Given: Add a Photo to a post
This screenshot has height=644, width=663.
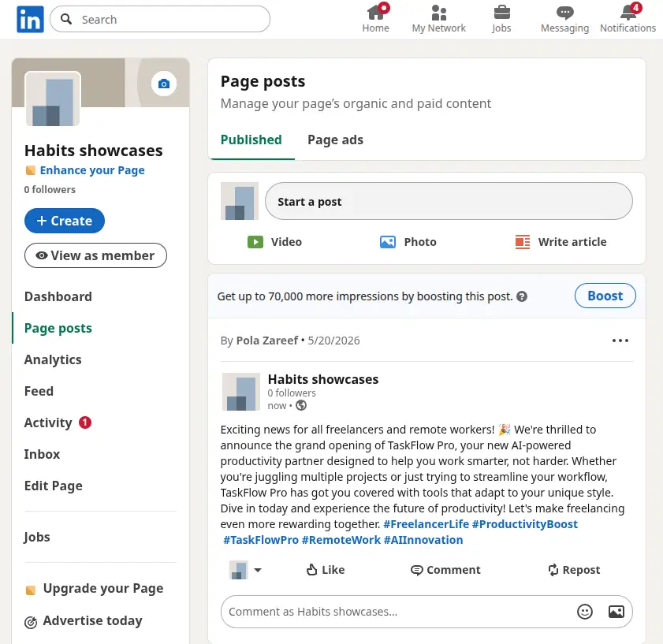Looking at the screenshot, I should pos(408,242).
